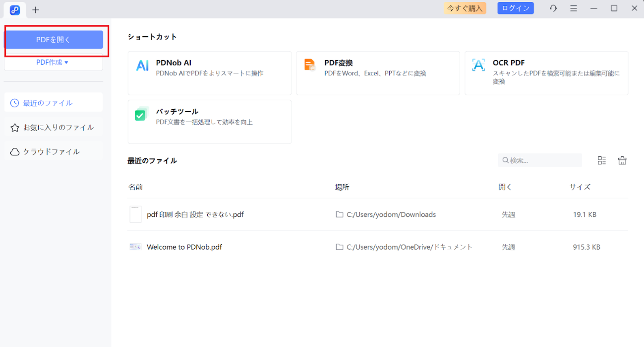Open a new tab with the plus icon
644x347 pixels.
35,9
